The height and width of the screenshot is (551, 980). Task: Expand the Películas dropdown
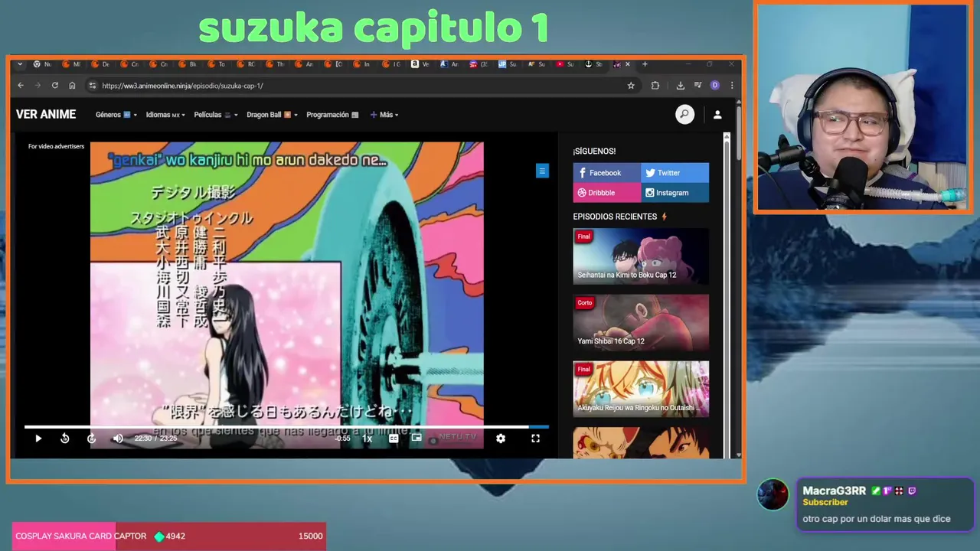click(x=216, y=115)
